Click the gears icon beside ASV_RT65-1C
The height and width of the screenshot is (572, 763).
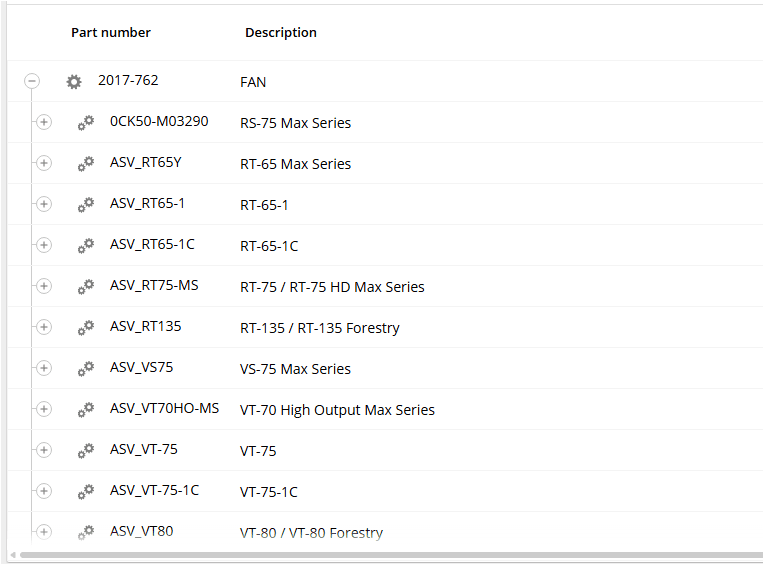pos(86,246)
